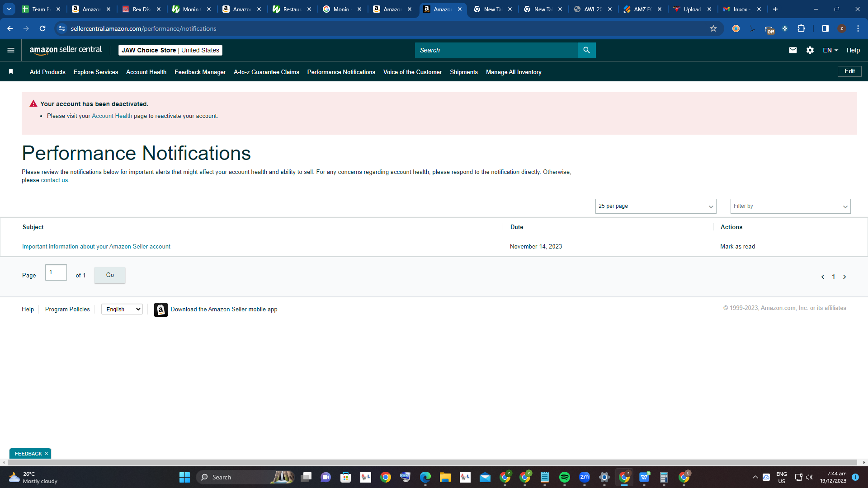Open Chrome extensions puzzle icon
This screenshot has width=868, height=488.
coord(801,28)
